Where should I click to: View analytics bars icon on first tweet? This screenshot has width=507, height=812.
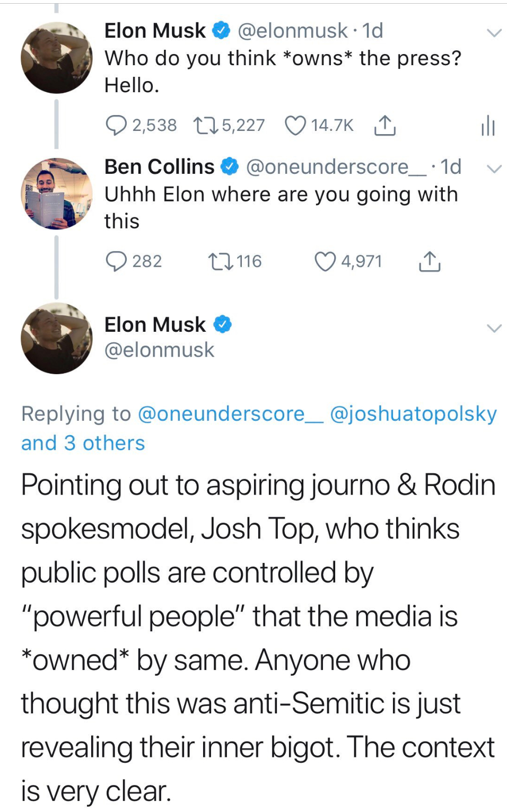point(487,126)
